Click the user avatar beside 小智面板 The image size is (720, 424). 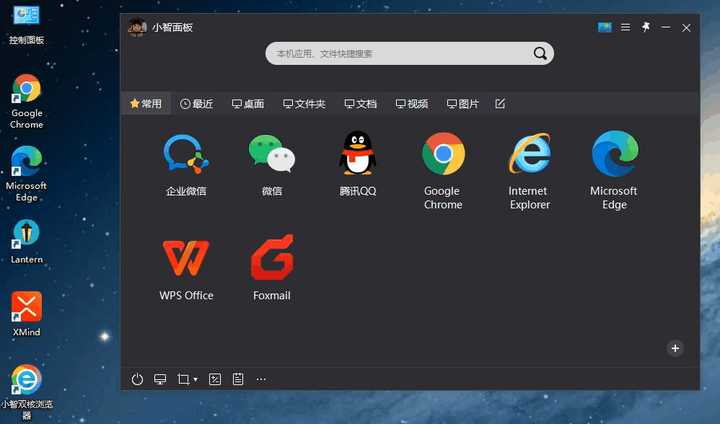137,27
